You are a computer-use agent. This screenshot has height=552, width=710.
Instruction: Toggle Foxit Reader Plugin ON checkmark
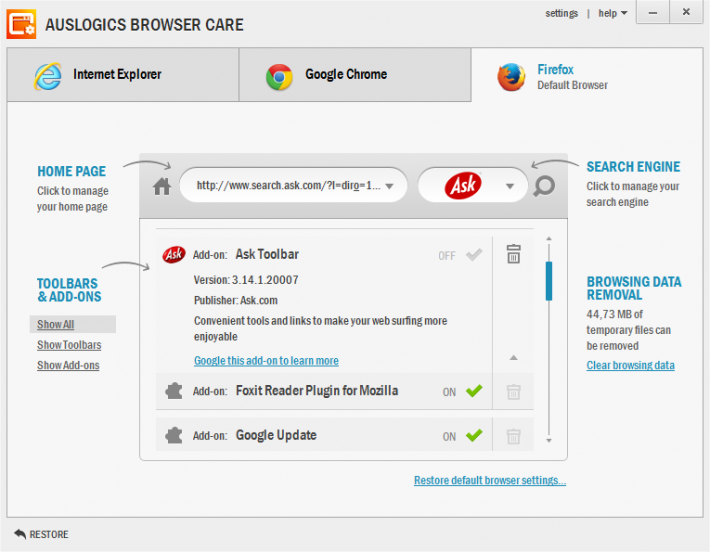pyautogui.click(x=474, y=390)
